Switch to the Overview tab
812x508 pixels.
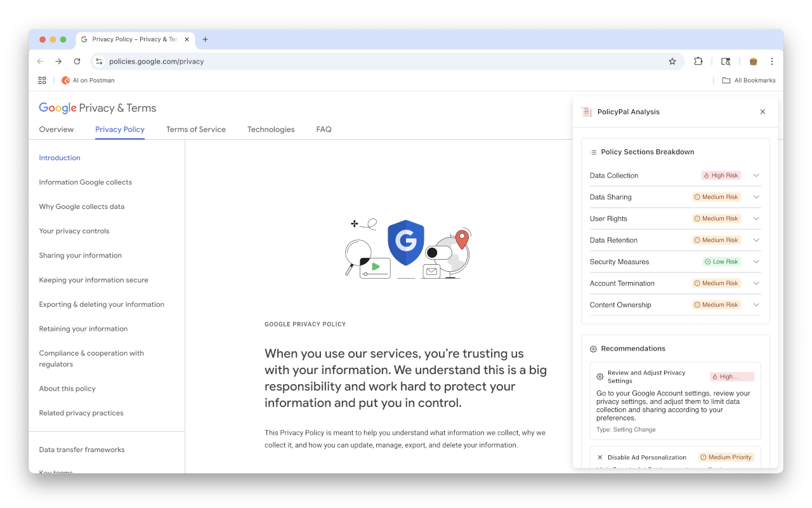click(56, 130)
